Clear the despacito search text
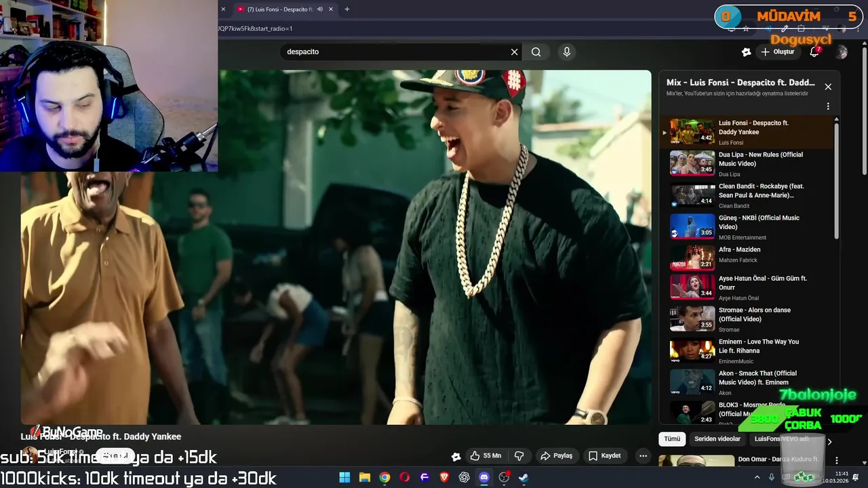 514,52
